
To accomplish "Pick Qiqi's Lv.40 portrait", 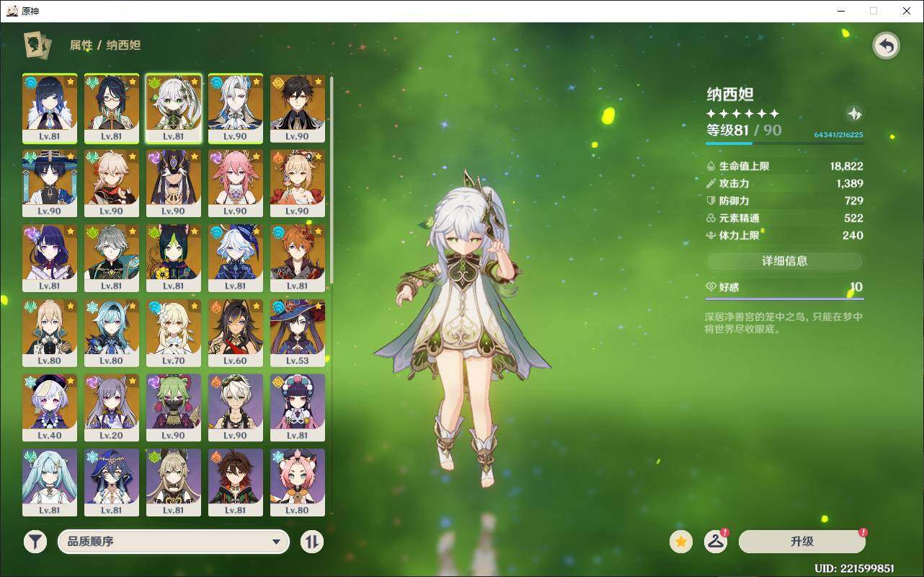I will point(50,408).
